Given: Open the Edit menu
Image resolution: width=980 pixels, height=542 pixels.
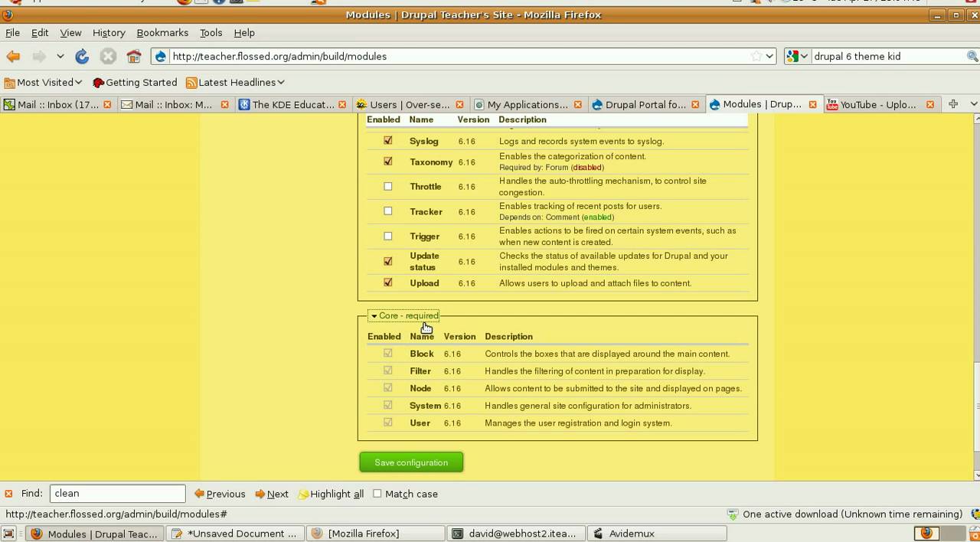Looking at the screenshot, I should click(40, 33).
